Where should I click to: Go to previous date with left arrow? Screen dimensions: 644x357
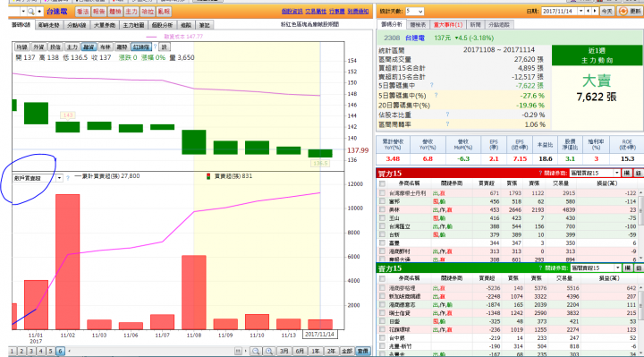point(589,11)
